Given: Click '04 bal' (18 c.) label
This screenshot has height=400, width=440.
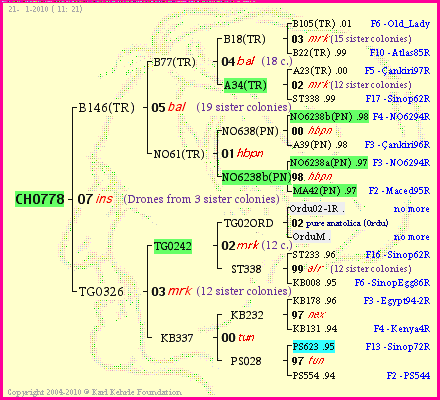Looking at the screenshot, I should pyautogui.click(x=257, y=61).
